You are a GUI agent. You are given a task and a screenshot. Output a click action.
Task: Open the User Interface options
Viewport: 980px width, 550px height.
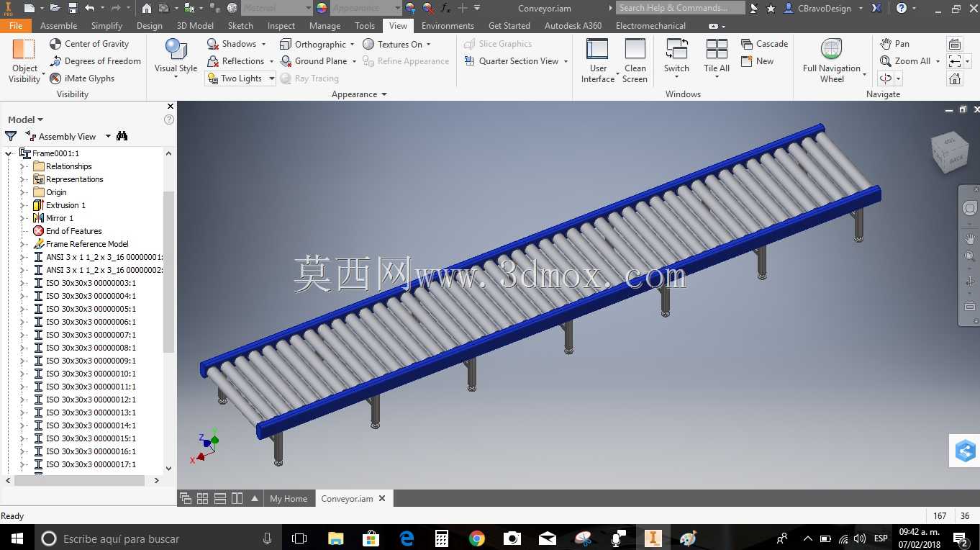tap(598, 60)
